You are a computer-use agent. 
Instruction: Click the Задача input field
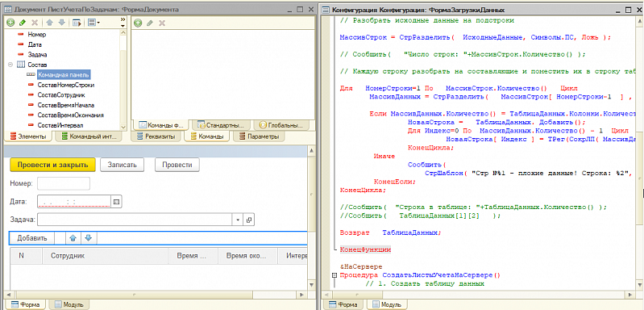click(x=135, y=220)
